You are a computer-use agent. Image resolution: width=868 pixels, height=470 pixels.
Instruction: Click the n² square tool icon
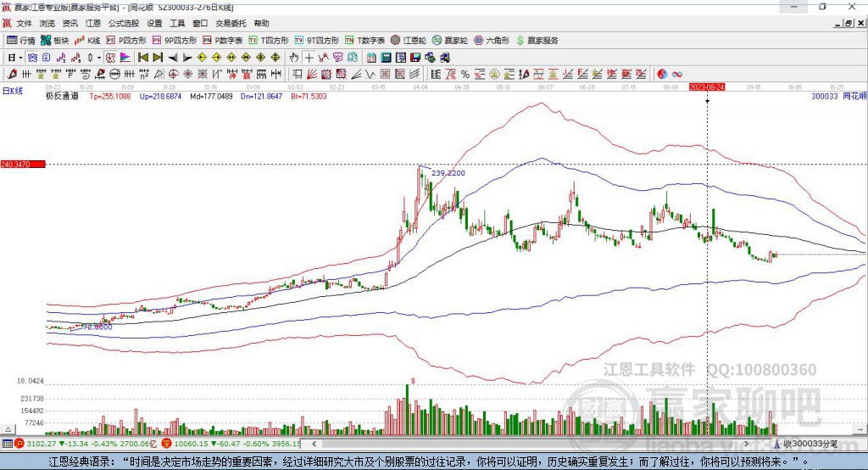point(144,74)
